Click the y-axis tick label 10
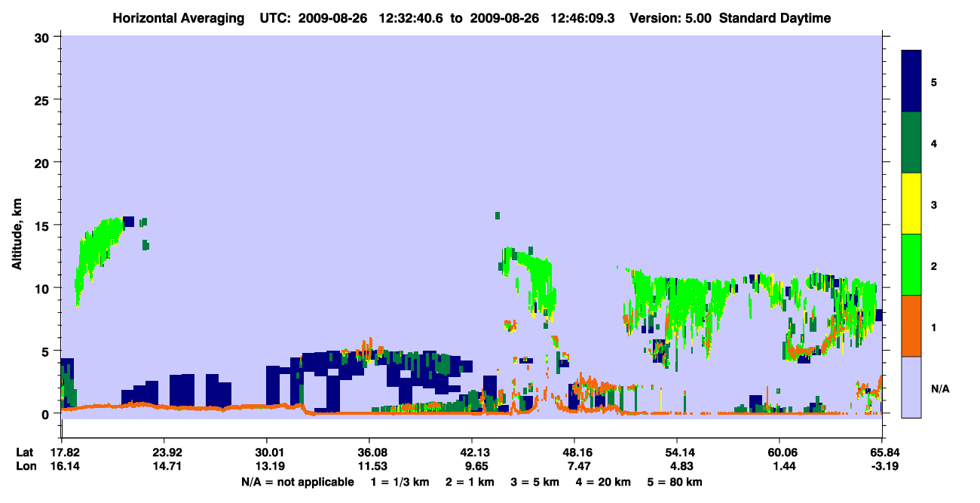 44,288
